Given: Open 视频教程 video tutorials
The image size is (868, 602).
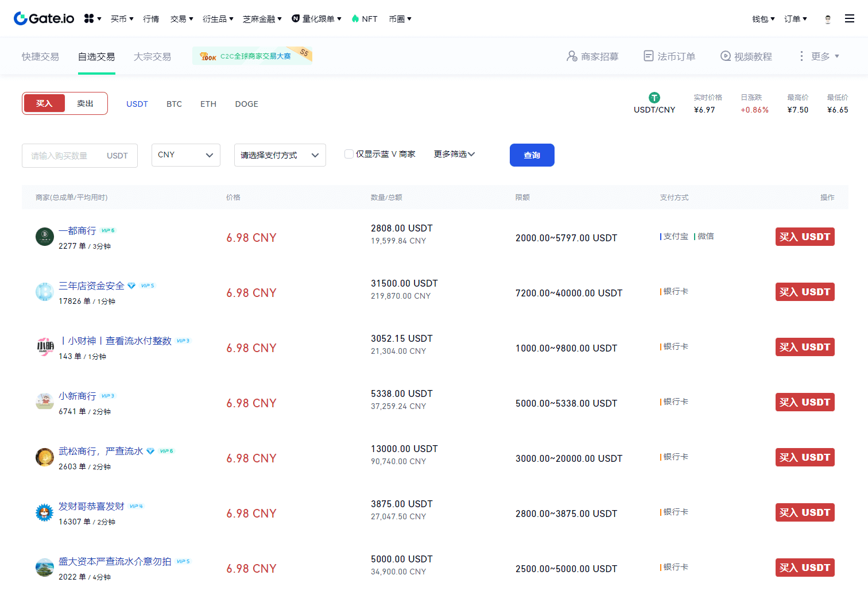Looking at the screenshot, I should click(746, 56).
